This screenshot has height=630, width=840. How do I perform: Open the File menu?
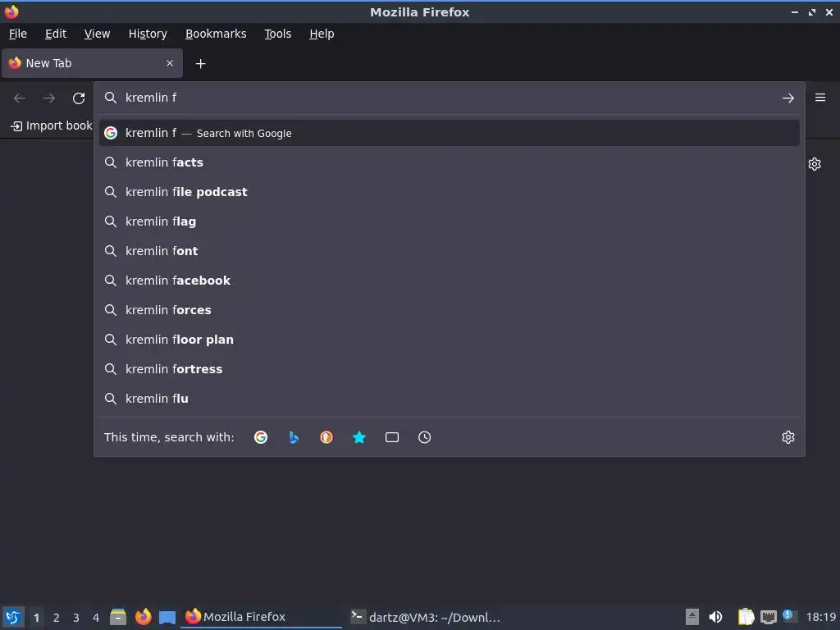click(18, 34)
